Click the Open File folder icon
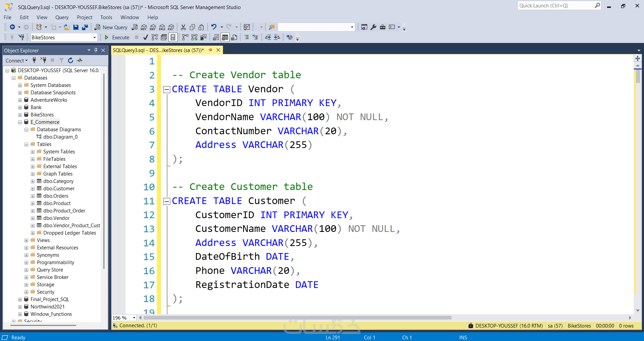Screen dimensions: 644x341 pos(67,27)
